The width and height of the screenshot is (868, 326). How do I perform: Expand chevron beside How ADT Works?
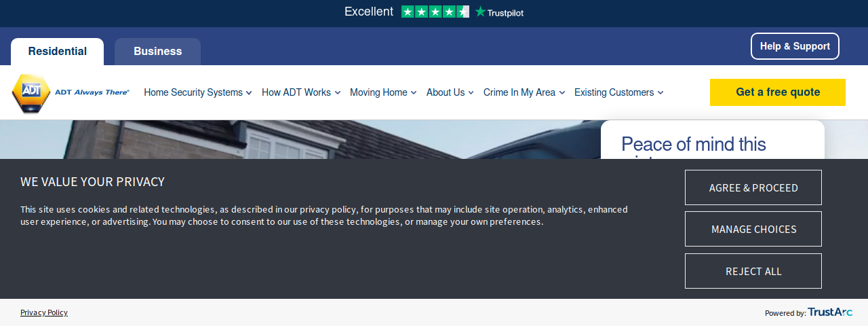pos(338,93)
